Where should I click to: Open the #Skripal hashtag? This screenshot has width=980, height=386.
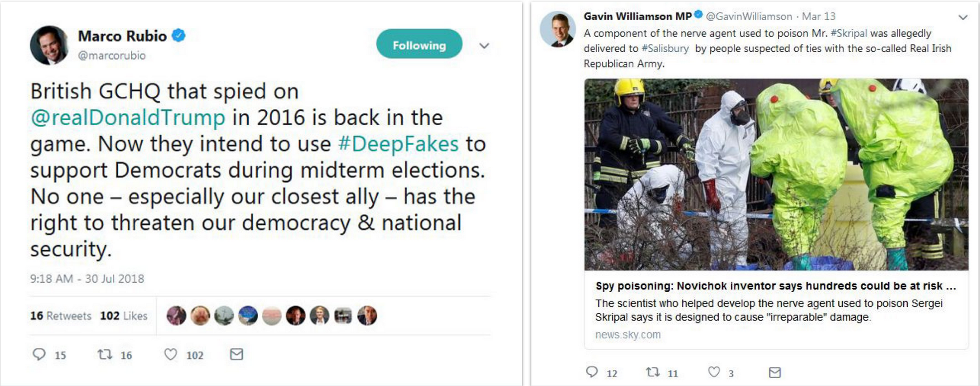(849, 33)
